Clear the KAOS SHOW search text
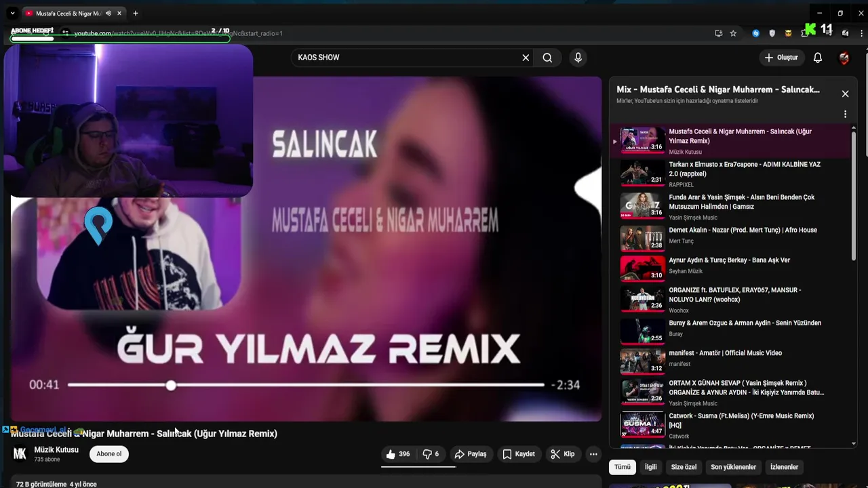The height and width of the screenshot is (488, 868). [526, 58]
